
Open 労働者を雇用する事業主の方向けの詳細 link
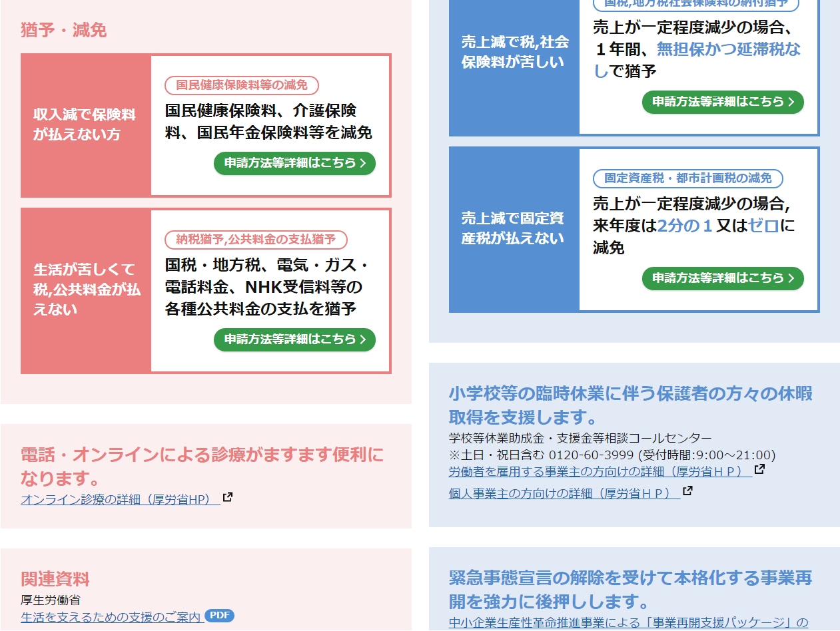[600, 471]
